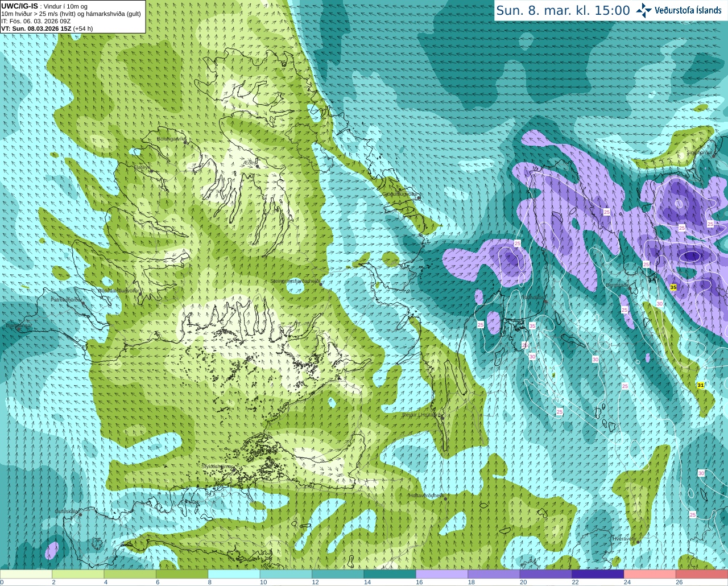The height and width of the screenshot is (586, 728).
Task: Select the 8–10 m/s pale cyan legend swatch
Action: coord(234,574)
